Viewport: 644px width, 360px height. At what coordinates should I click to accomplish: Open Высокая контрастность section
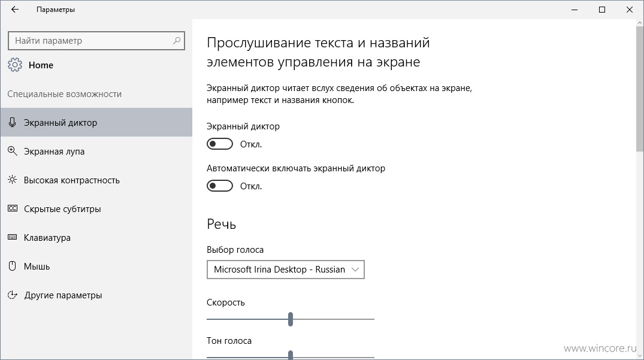point(96,180)
